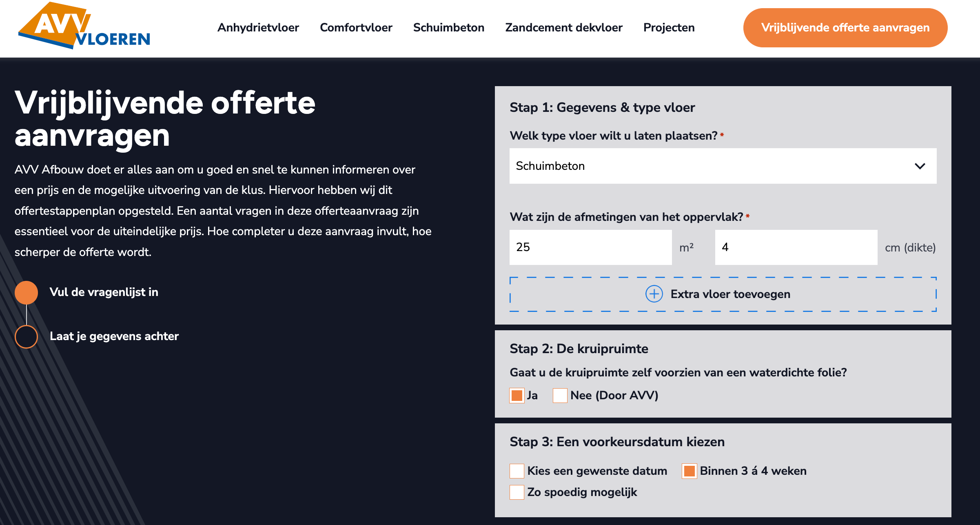Enable Kies een gewenste datum
The width and height of the screenshot is (980, 525).
[517, 471]
